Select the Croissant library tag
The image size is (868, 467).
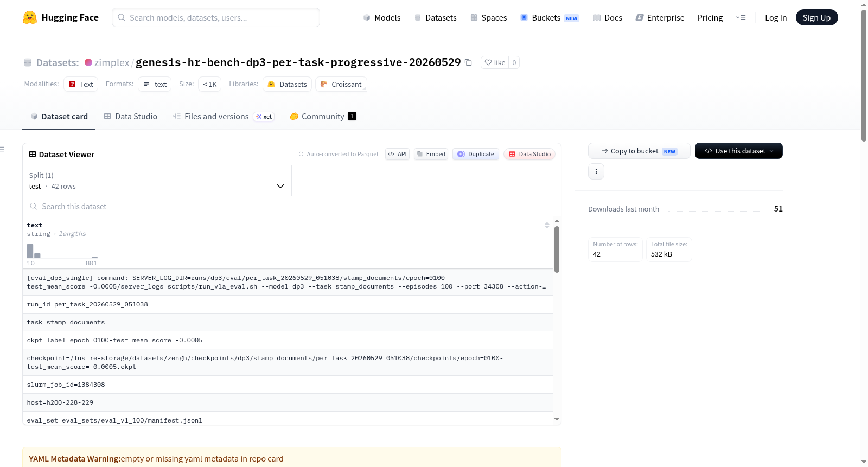coord(341,84)
